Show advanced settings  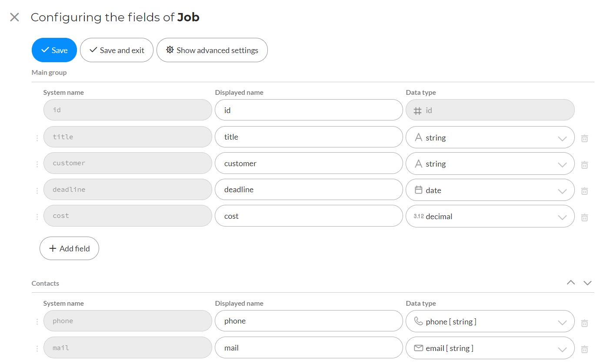point(212,50)
